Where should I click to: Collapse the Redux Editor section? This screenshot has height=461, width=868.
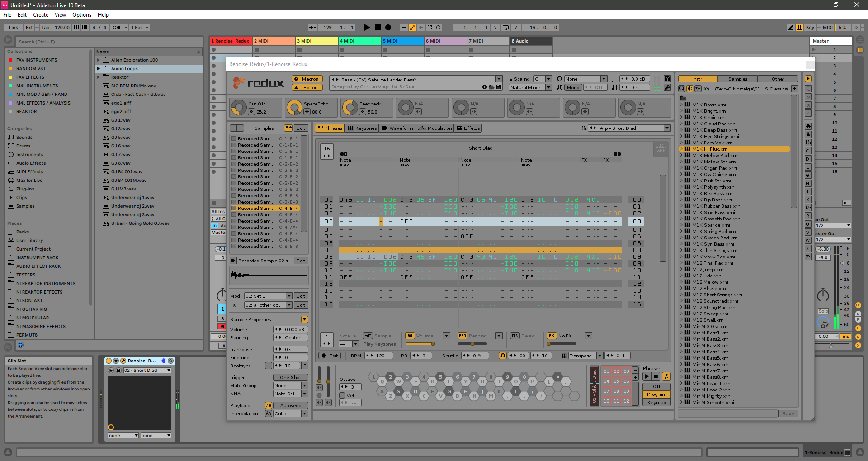pyautogui.click(x=307, y=87)
